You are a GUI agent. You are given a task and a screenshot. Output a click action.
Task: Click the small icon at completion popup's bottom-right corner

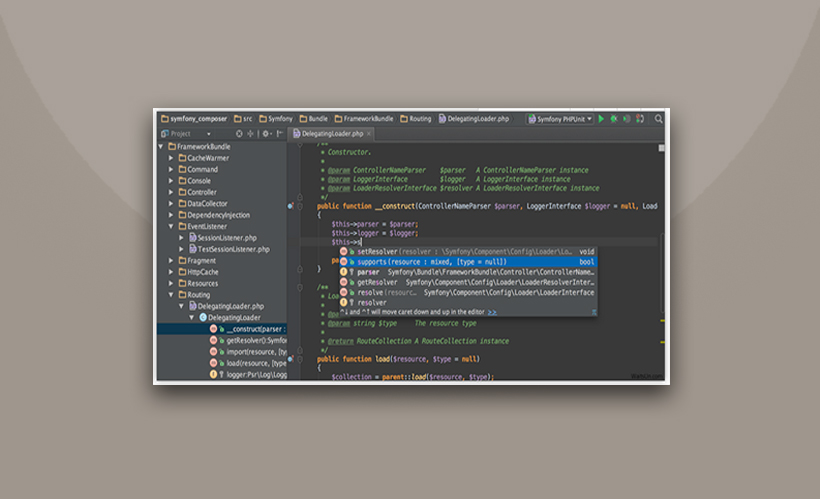pyautogui.click(x=594, y=312)
